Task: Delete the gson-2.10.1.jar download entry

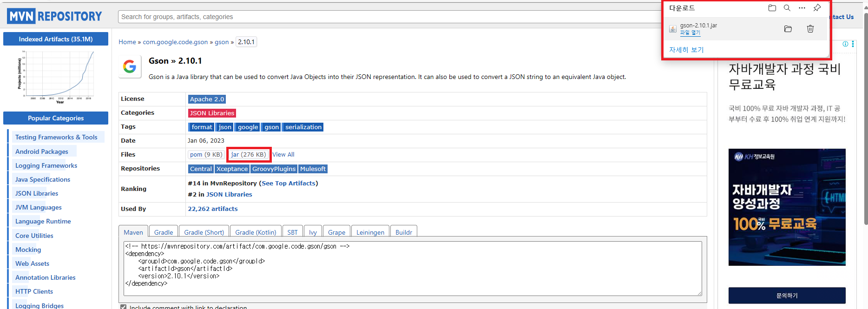Action: [810, 29]
